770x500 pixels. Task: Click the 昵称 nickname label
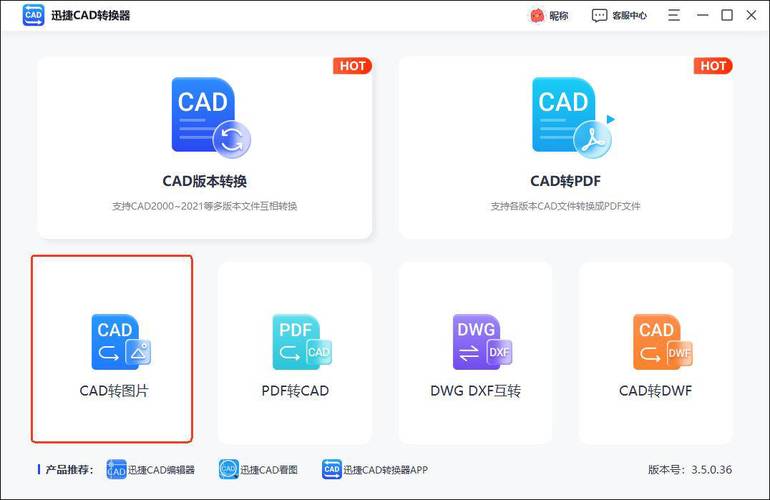click(559, 16)
